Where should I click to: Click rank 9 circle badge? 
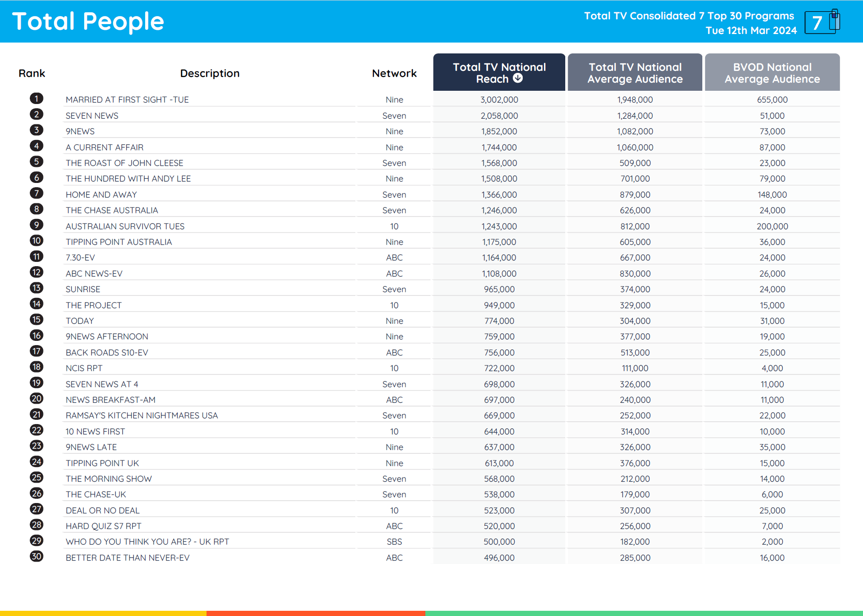click(x=36, y=225)
